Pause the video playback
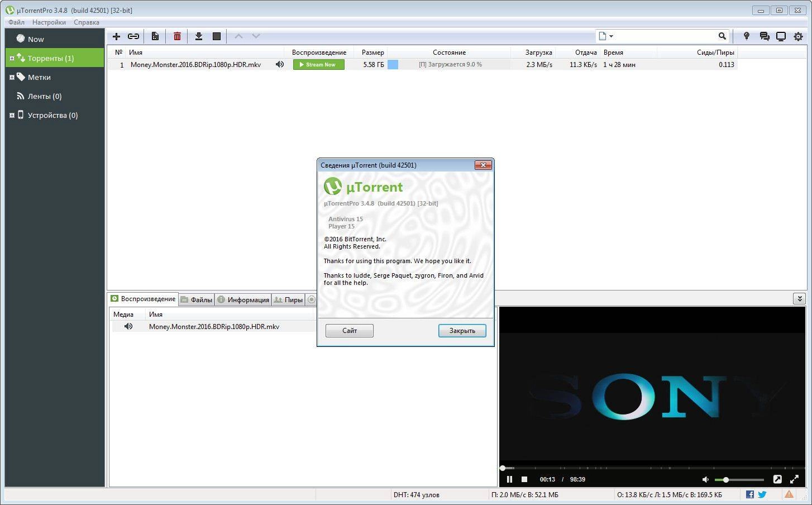Image resolution: width=812 pixels, height=505 pixels. coord(509,479)
